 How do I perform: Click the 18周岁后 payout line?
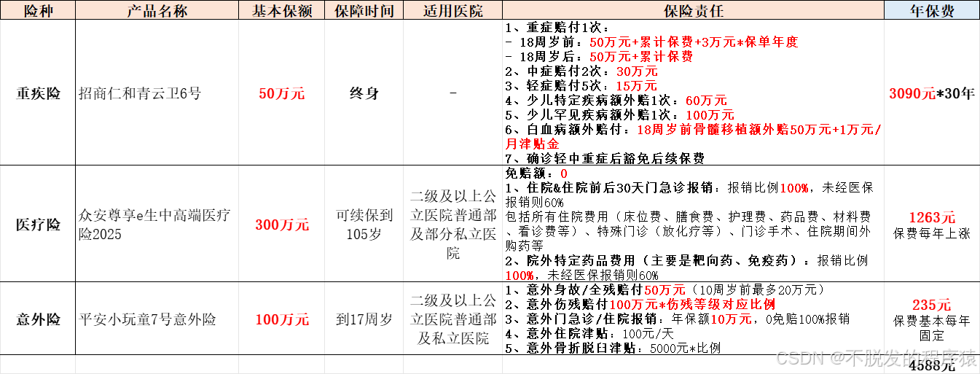(598, 56)
